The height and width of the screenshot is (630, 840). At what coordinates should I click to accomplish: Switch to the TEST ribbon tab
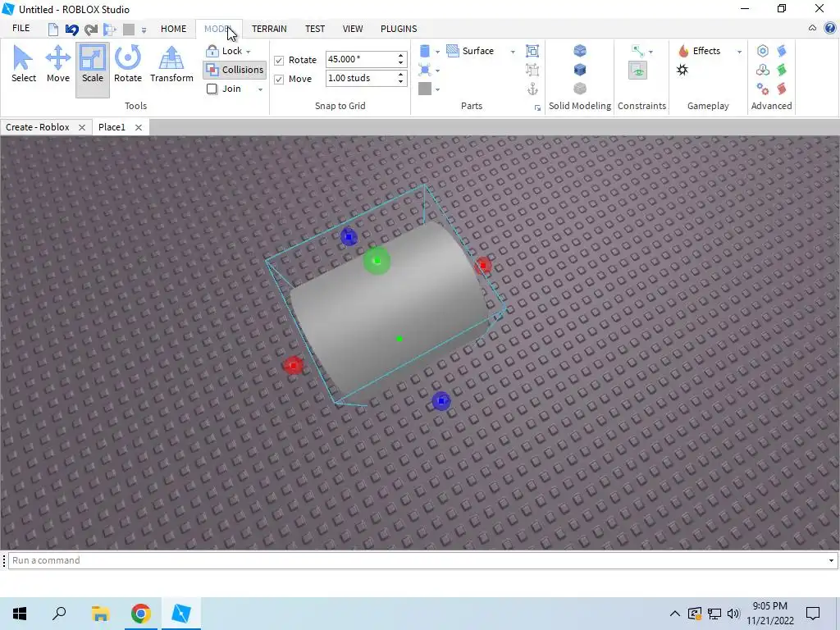pos(315,29)
